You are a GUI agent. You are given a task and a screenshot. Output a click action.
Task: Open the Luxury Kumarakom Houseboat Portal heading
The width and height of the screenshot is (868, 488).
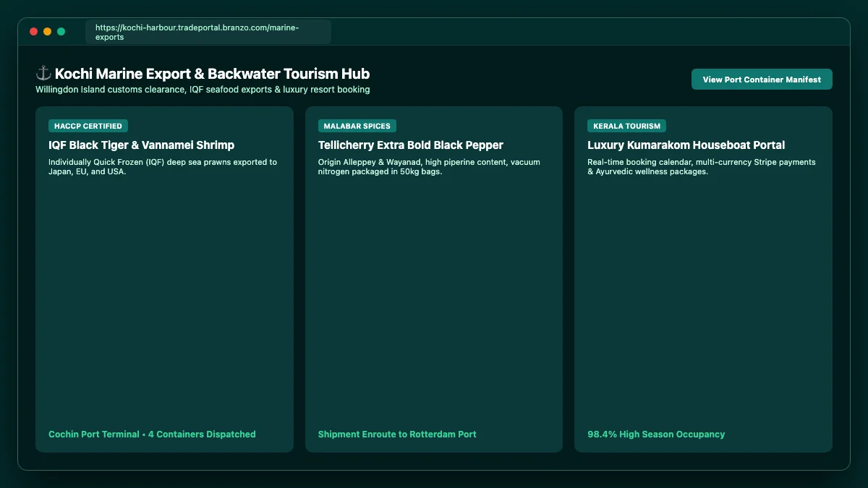tap(686, 145)
